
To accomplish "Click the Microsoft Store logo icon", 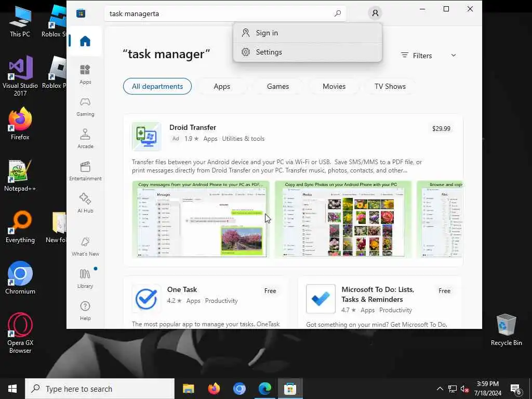I will (x=81, y=13).
